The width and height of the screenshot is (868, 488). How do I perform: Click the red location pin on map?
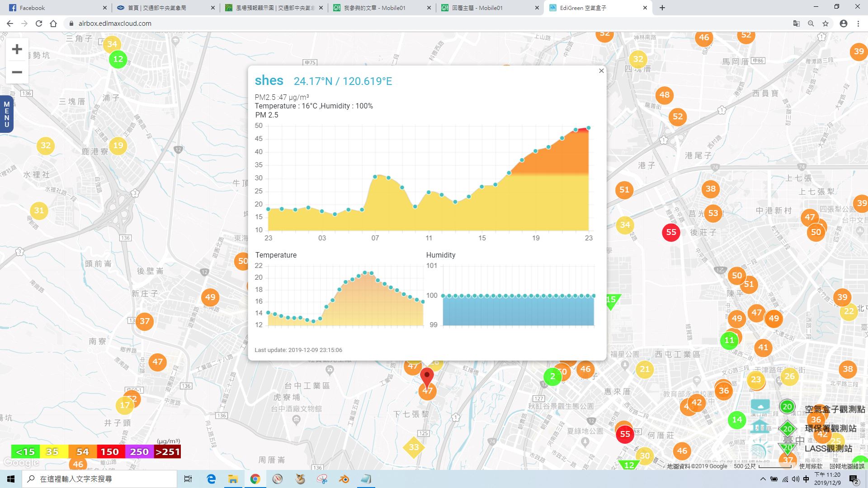[x=427, y=376]
